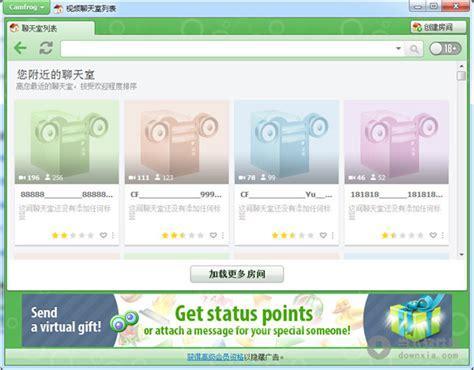Open the Camfrog main menu dropdown
This screenshot has width=474, height=370.
pyautogui.click(x=26, y=7)
